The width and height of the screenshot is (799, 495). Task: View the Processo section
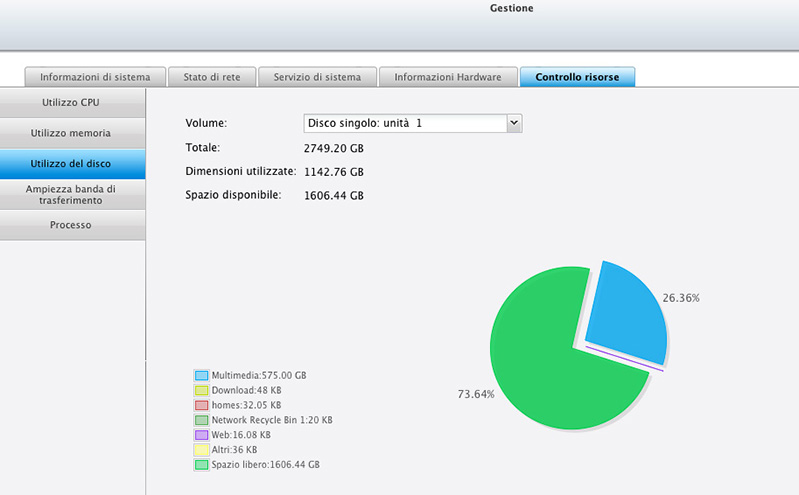71,225
